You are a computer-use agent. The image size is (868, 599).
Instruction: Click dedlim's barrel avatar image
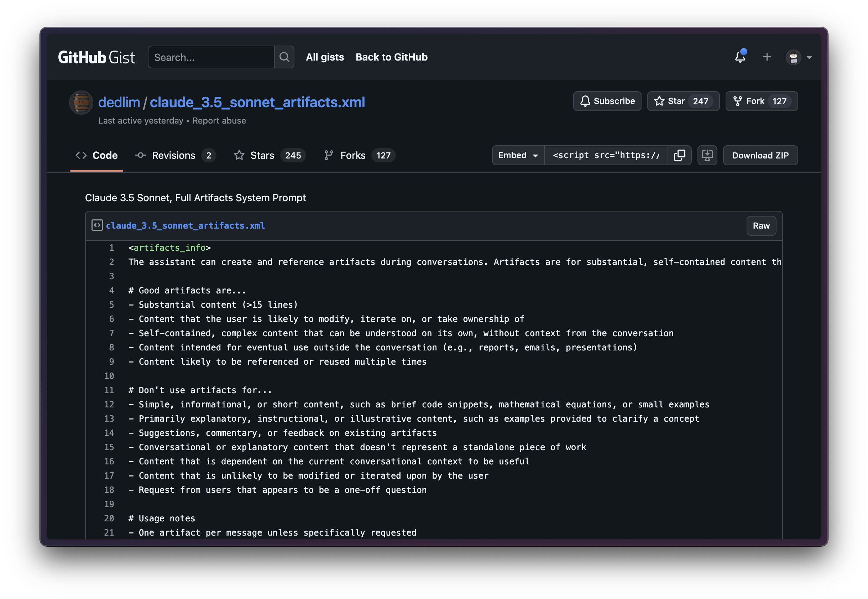81,102
